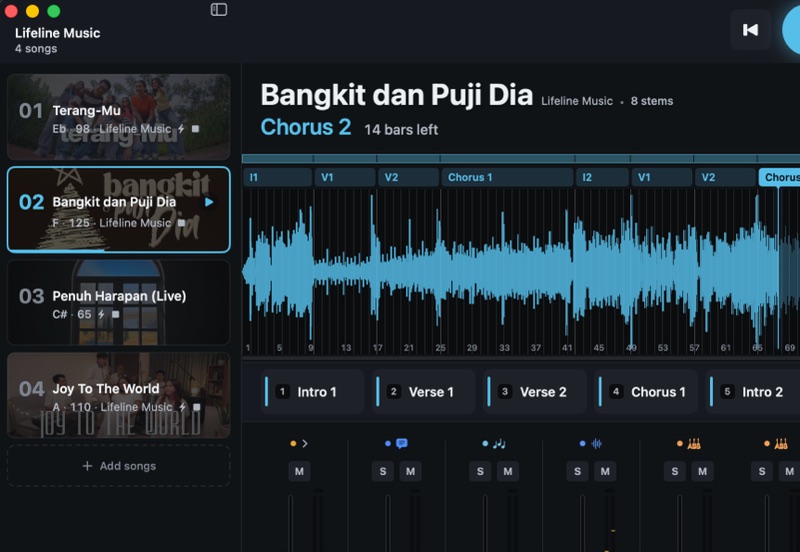Jump to the first V1 section marker
Image resolution: width=800 pixels, height=552 pixels.
tap(345, 178)
